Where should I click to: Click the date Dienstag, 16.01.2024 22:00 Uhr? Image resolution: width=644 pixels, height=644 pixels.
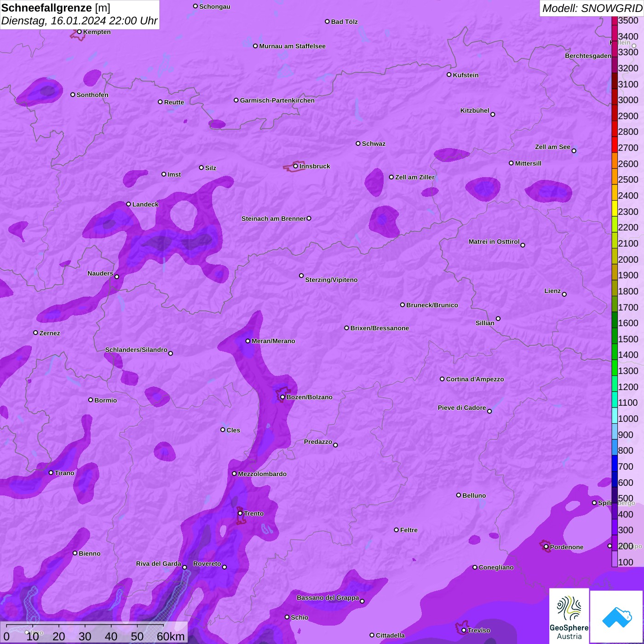tap(79, 21)
